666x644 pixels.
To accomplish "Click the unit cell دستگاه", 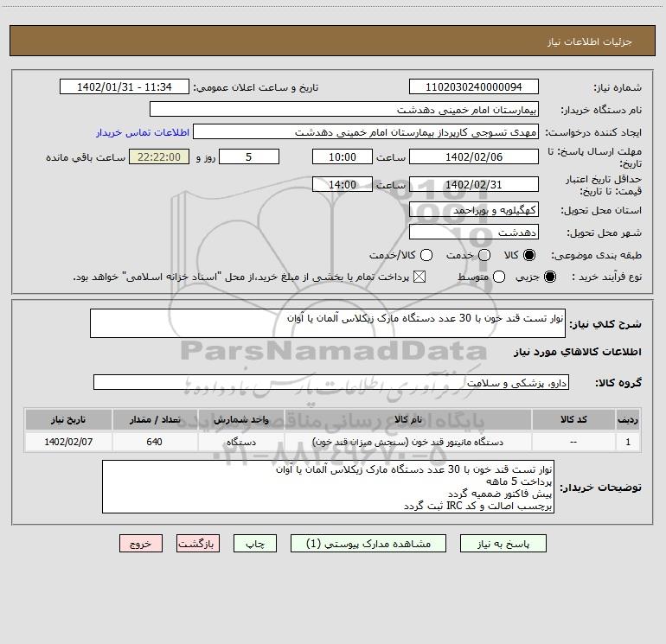I will (x=240, y=442).
